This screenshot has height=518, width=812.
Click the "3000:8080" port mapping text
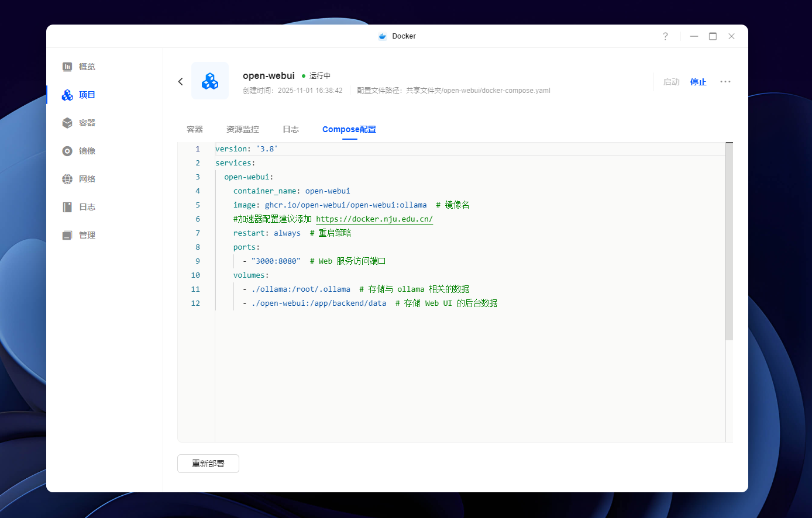[x=276, y=261]
